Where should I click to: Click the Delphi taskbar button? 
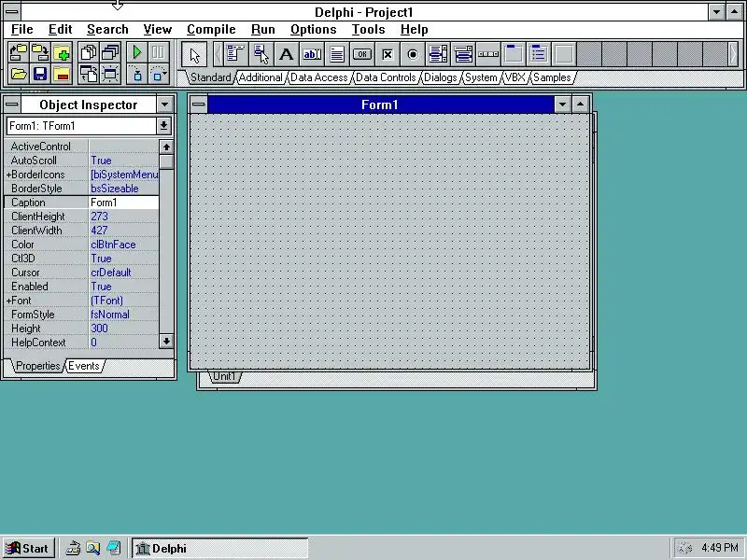coord(219,549)
